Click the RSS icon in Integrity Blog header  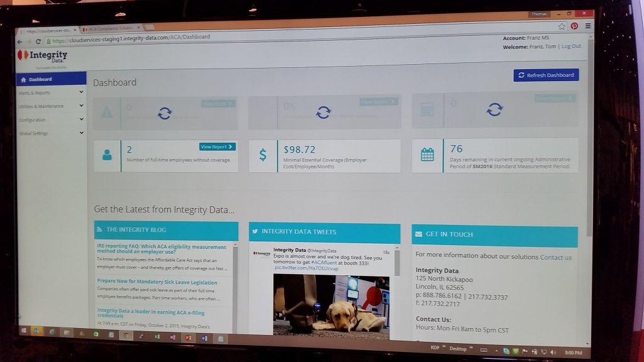pyautogui.click(x=99, y=229)
